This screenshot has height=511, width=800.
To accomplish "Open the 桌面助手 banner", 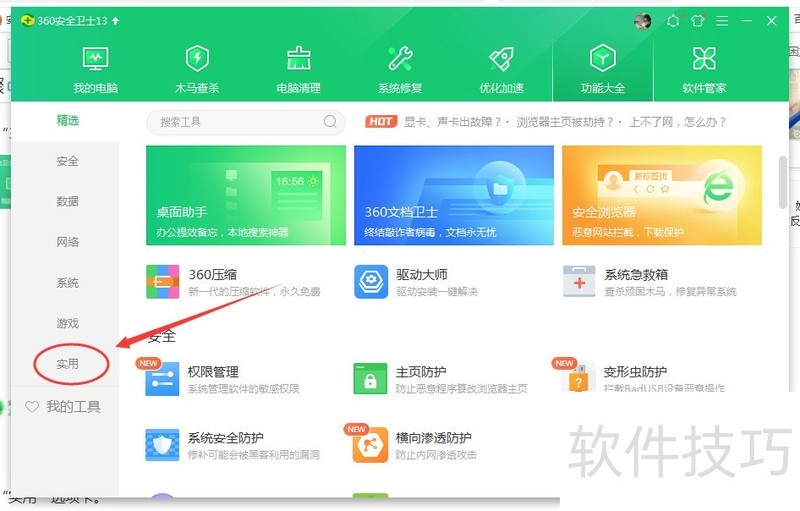I will (x=246, y=195).
